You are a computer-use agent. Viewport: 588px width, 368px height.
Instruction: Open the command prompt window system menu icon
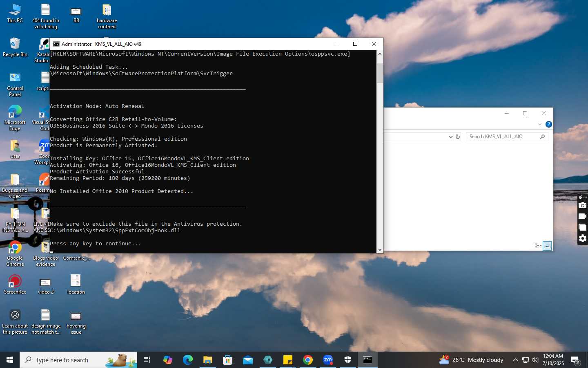(x=56, y=44)
